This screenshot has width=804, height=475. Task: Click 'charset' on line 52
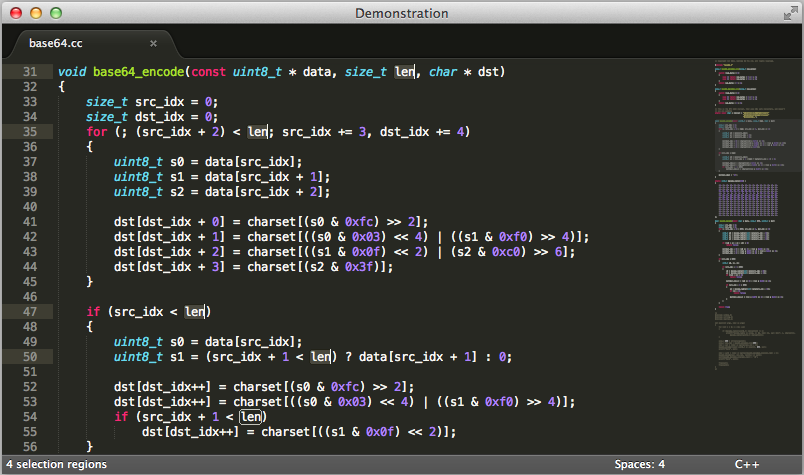click(x=257, y=387)
